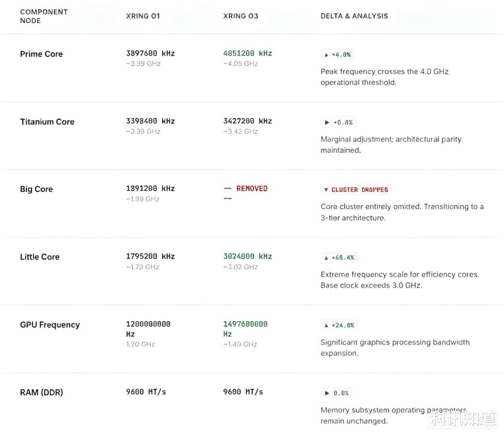Click the RAM (DDR) row label
This screenshot has height=437, width=504.
(41, 392)
